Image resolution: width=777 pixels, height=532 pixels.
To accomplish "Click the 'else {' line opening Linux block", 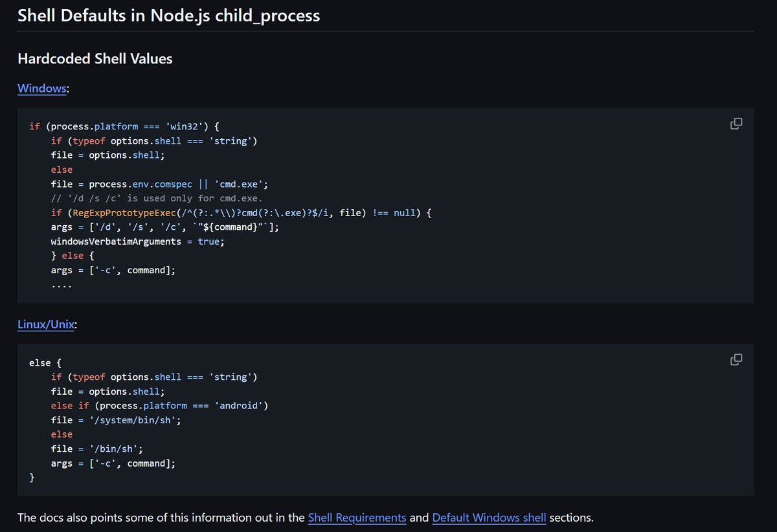I will coord(45,362).
